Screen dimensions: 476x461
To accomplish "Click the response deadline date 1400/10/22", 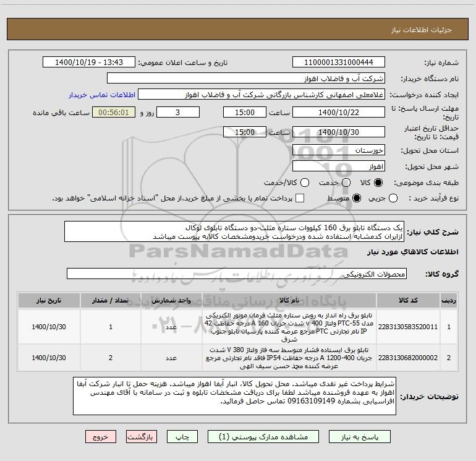I will pos(339,112).
